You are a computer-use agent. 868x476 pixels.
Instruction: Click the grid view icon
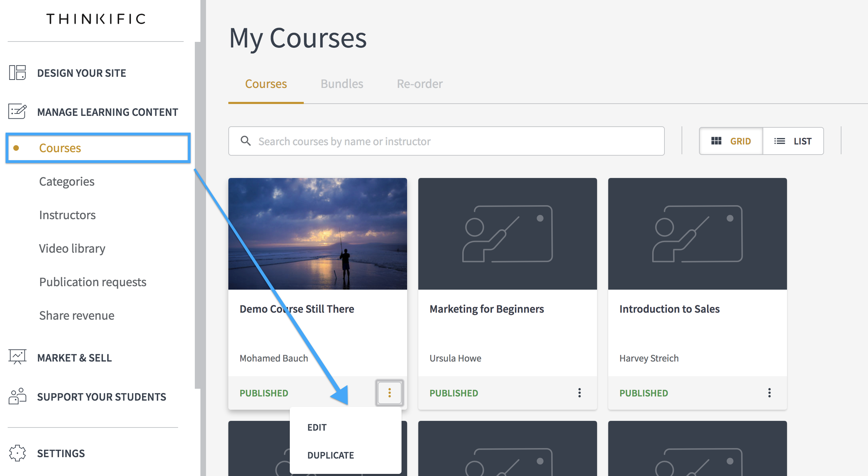(716, 141)
